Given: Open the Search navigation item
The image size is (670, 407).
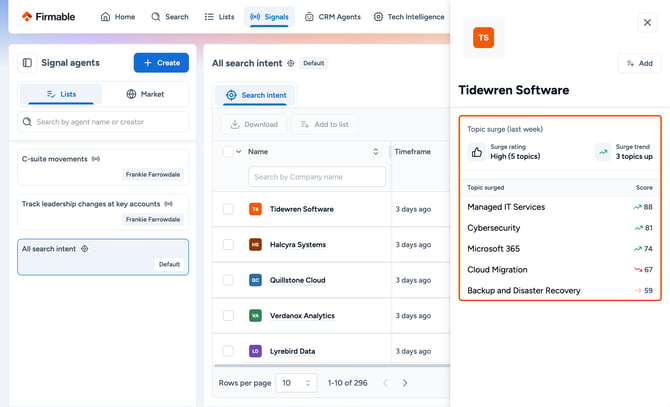Looking at the screenshot, I should pyautogui.click(x=170, y=17).
